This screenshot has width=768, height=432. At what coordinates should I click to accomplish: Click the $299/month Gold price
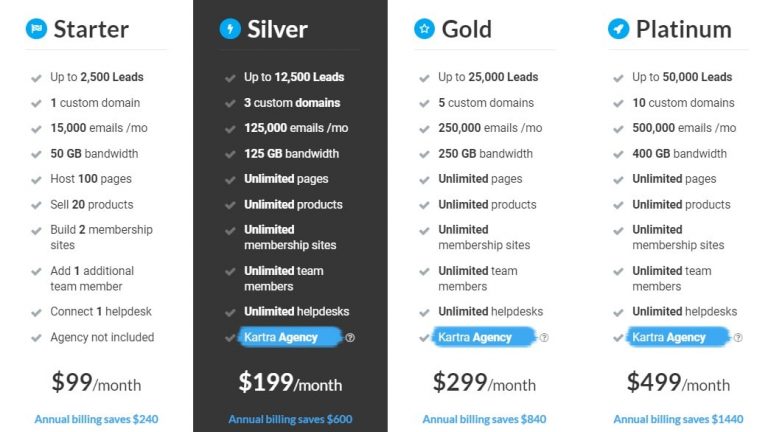pos(484,383)
